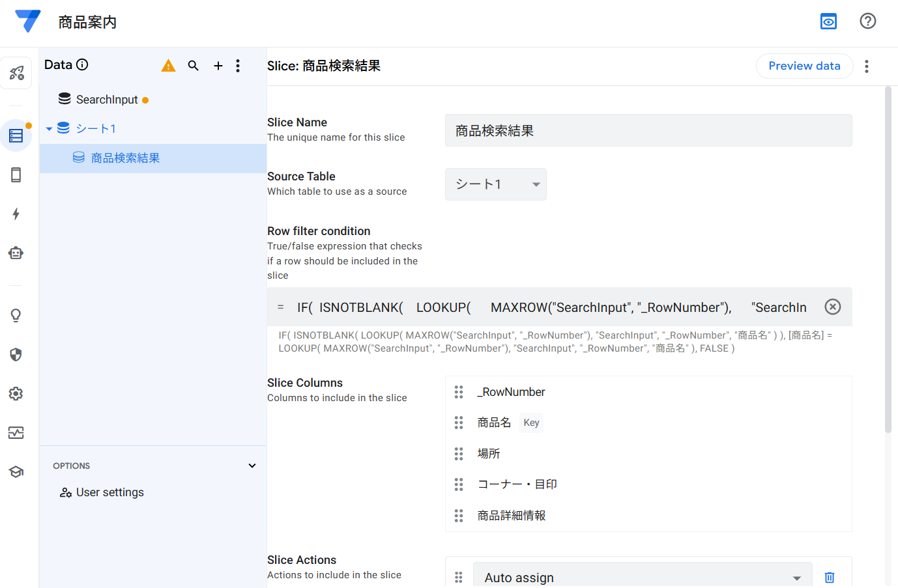Grab drag handle for 場所 column
This screenshot has height=588, width=898.
point(459,453)
